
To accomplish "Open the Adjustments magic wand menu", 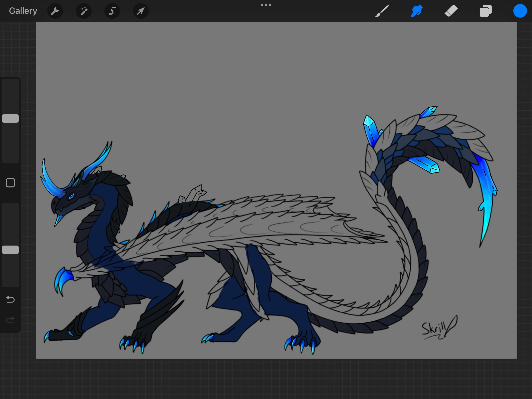I will 83,11.
